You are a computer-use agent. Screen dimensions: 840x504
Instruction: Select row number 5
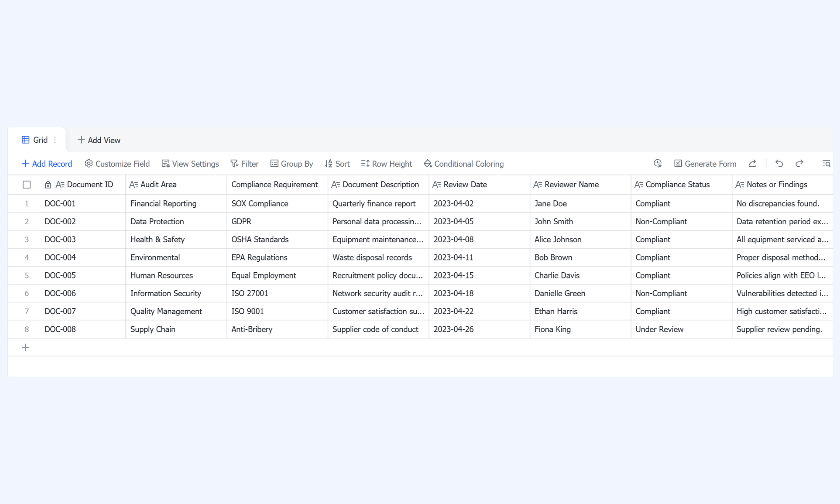[x=26, y=276]
